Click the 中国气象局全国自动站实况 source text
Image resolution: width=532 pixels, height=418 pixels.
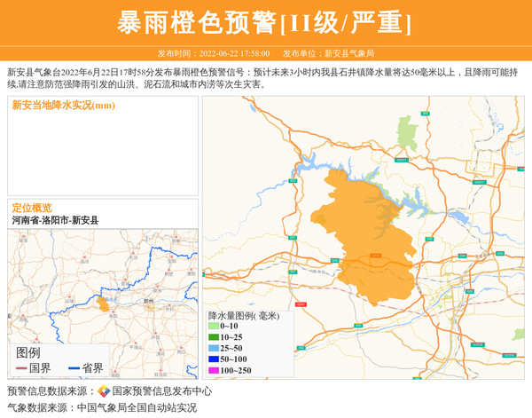tap(137, 408)
